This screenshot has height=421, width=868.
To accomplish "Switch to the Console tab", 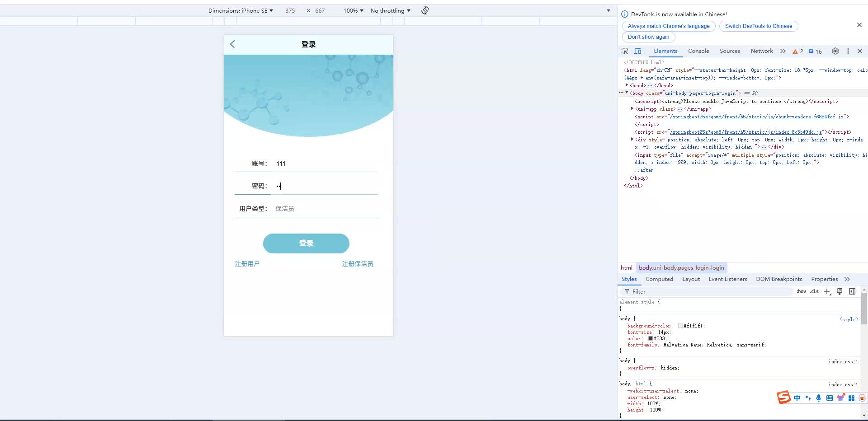I will point(698,51).
